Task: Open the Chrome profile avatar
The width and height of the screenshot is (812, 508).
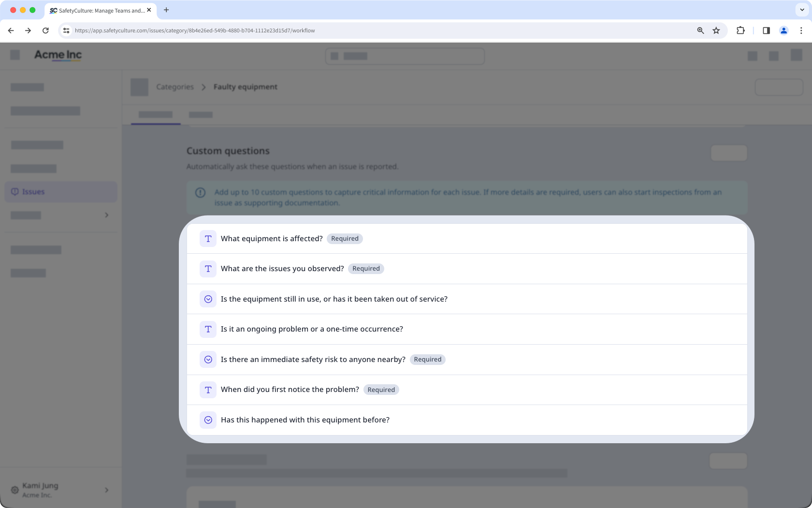Action: [x=783, y=30]
